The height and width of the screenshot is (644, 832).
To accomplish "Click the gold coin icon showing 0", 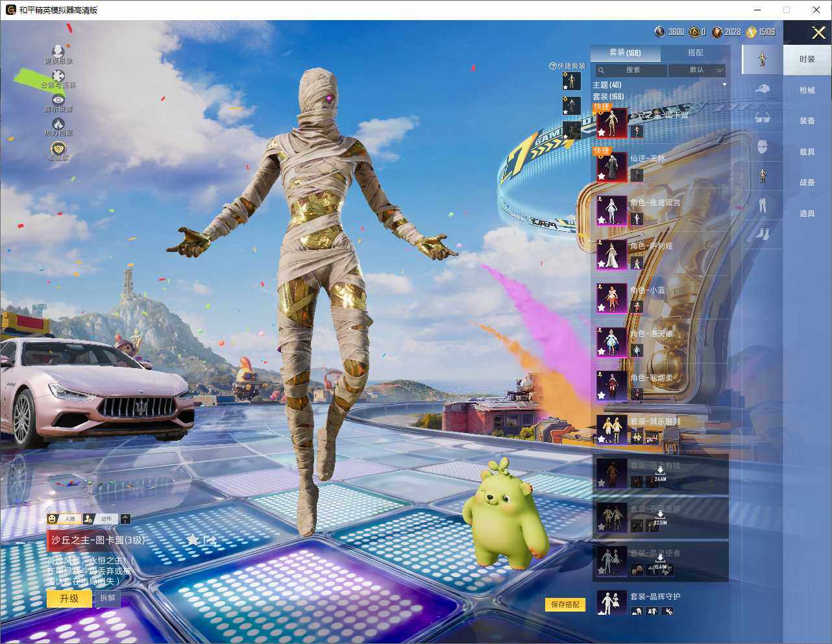I will (x=694, y=32).
